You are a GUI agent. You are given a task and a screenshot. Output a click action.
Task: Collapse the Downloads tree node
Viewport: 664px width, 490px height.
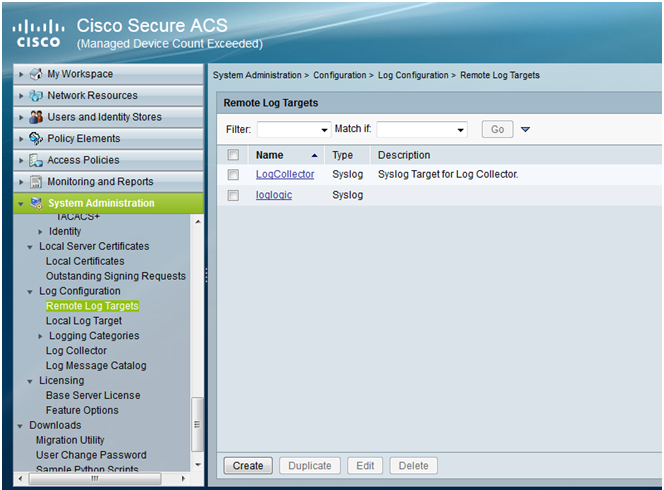tap(20, 426)
